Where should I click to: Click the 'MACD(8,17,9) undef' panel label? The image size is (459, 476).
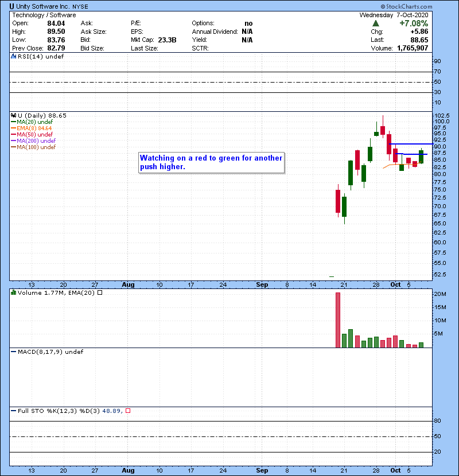pos(50,352)
